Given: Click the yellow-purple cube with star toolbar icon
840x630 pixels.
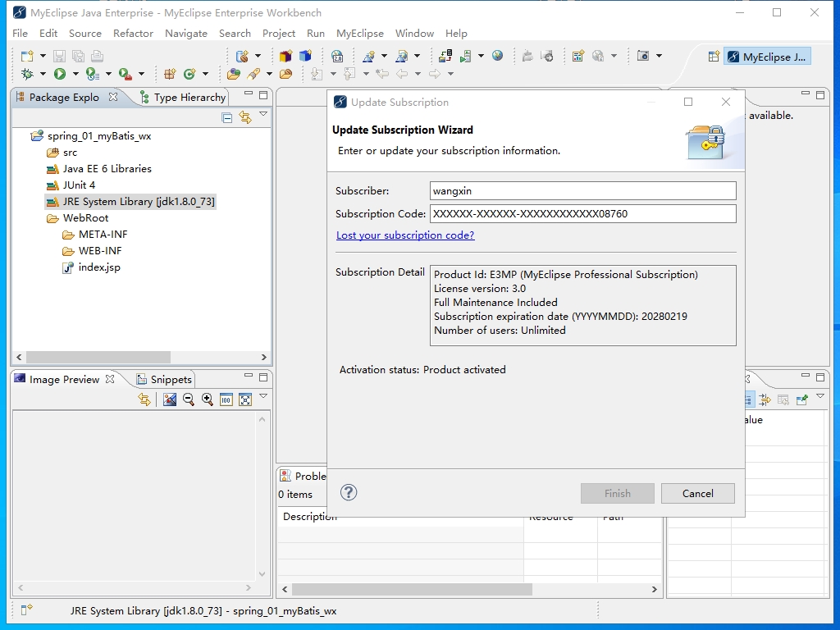Looking at the screenshot, I should click(x=285, y=56).
